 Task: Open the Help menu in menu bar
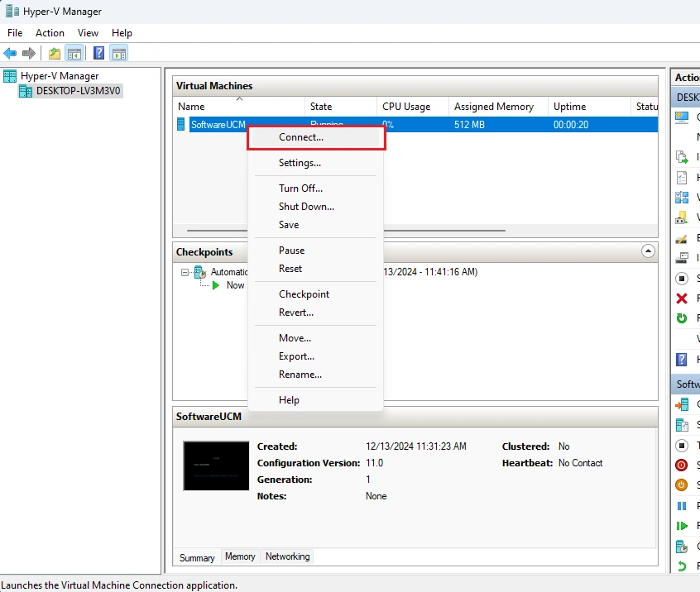coord(122,33)
